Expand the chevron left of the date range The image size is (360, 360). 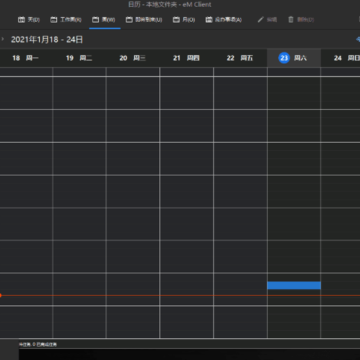tap(3, 39)
